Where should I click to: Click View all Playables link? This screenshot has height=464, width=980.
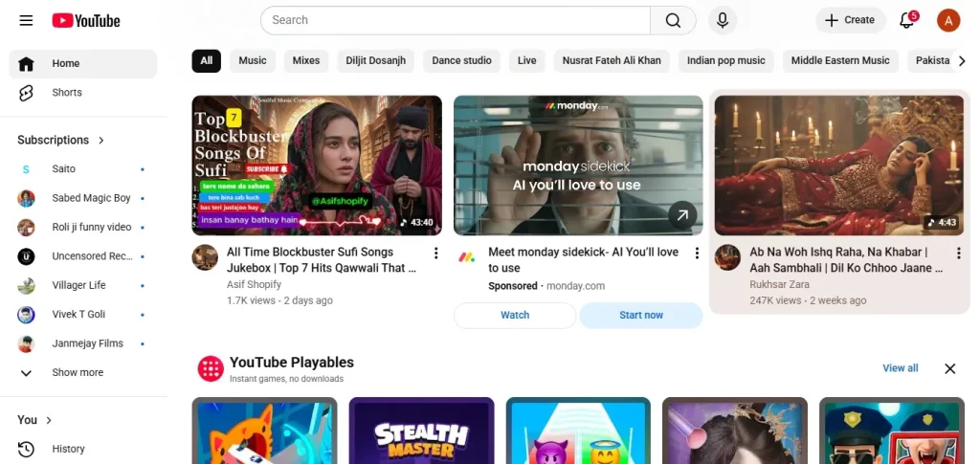pyautogui.click(x=900, y=368)
